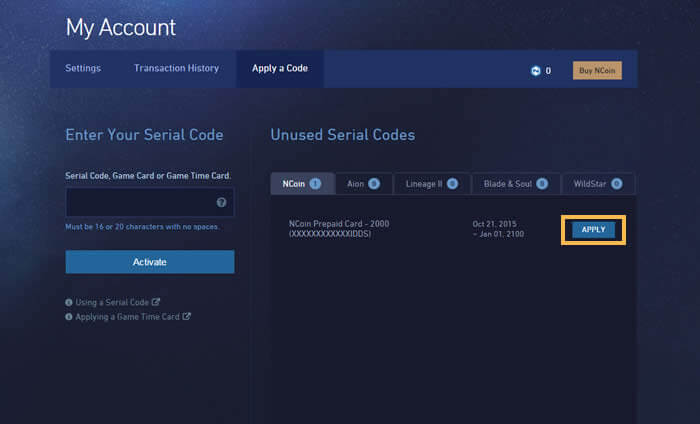The image size is (700, 424).
Task: Click the Buy NCoin button
Action: [597, 71]
